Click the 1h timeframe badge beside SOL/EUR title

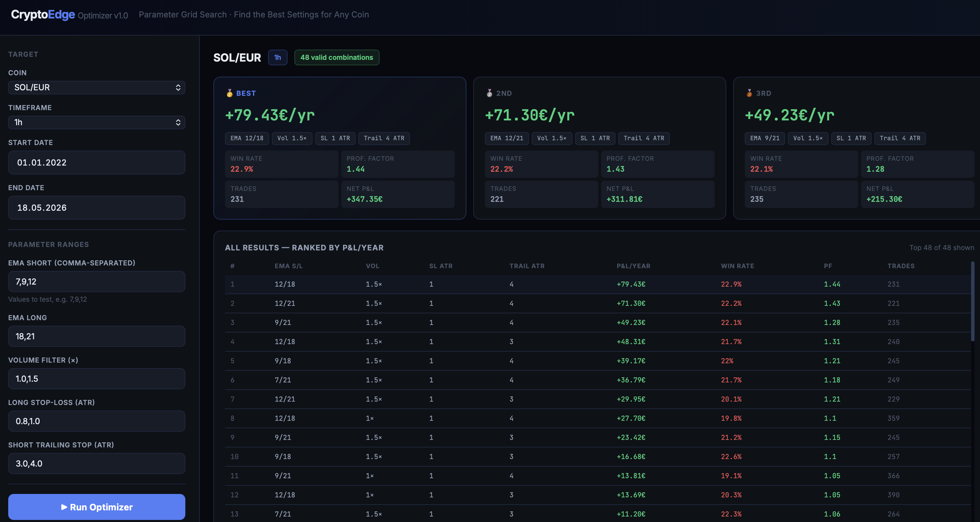pos(278,57)
